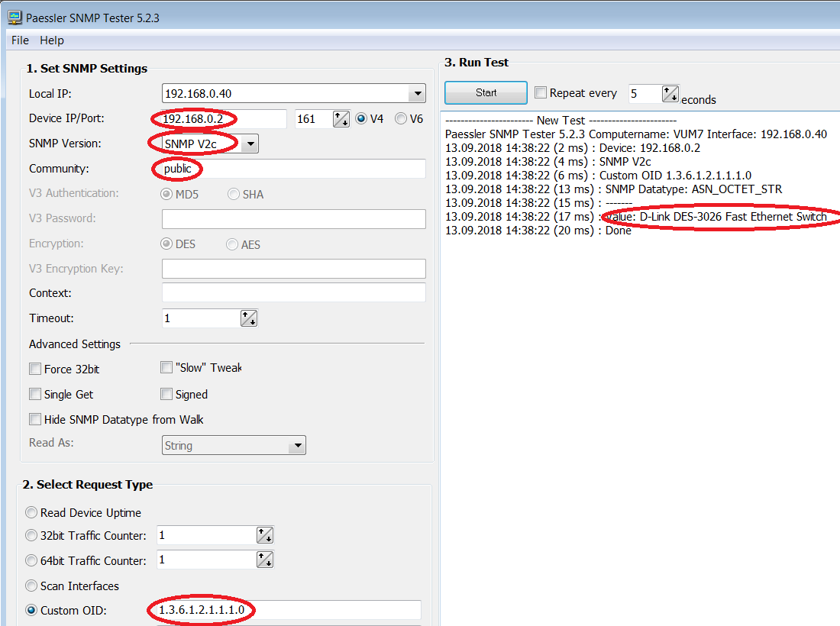
Task: Click the port spinner icon
Action: click(x=341, y=119)
